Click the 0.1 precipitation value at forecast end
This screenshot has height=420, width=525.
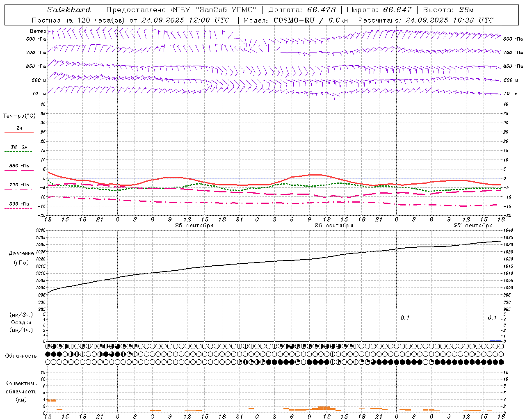(x=492, y=317)
